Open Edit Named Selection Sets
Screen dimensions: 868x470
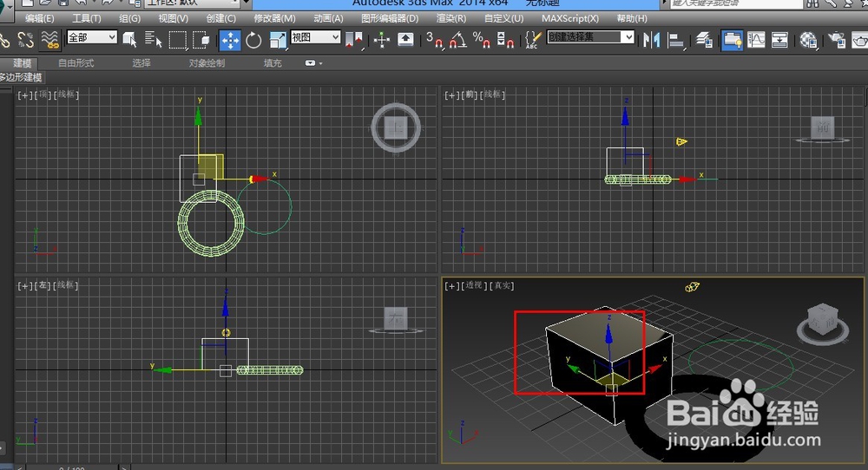click(x=532, y=40)
